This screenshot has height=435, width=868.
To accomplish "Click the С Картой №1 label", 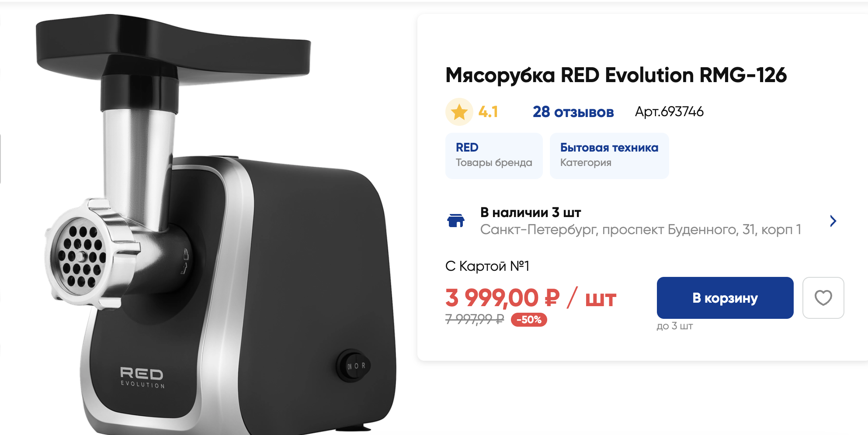I will 487,266.
